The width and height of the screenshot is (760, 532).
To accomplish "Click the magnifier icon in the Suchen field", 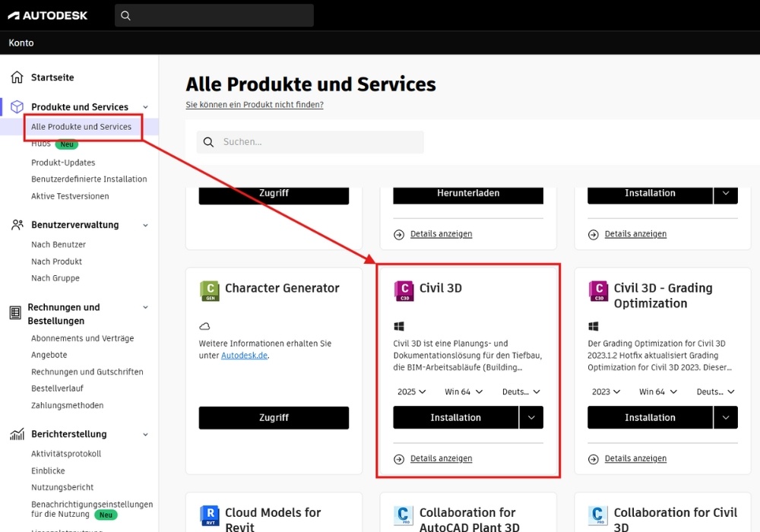I will [x=208, y=142].
